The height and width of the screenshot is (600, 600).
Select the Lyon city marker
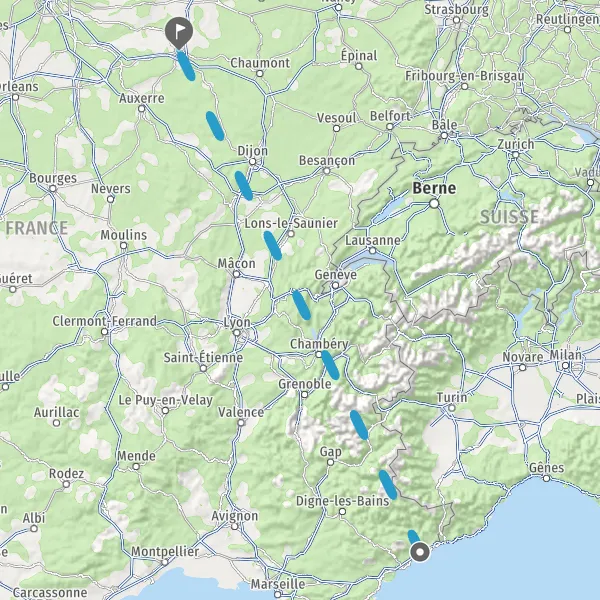[237, 333]
